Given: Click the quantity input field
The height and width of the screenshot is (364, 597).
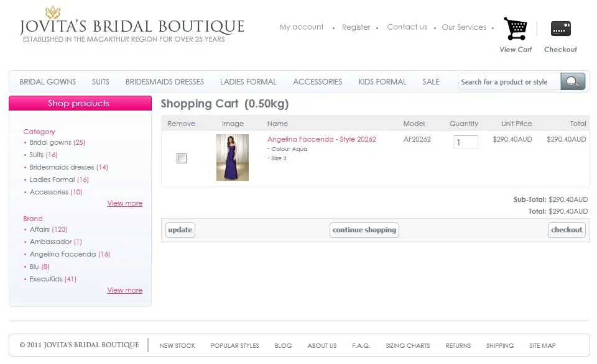Looking at the screenshot, I should pyautogui.click(x=466, y=142).
